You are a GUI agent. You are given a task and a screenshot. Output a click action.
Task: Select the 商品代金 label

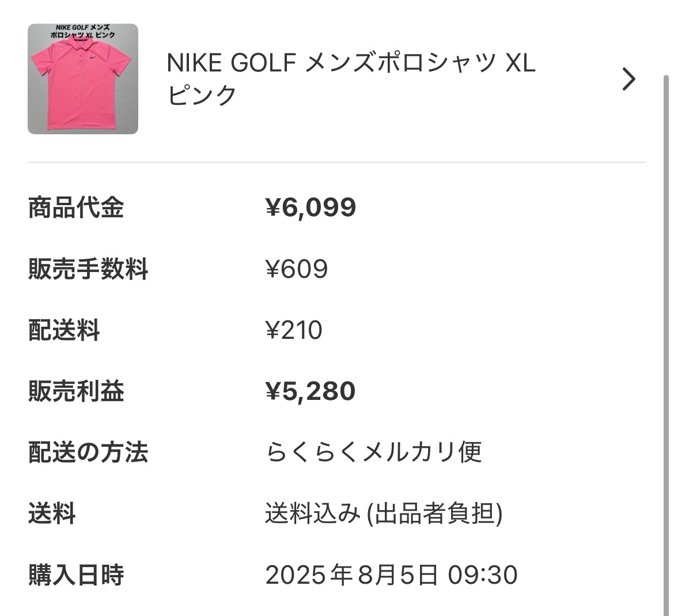tap(76, 207)
